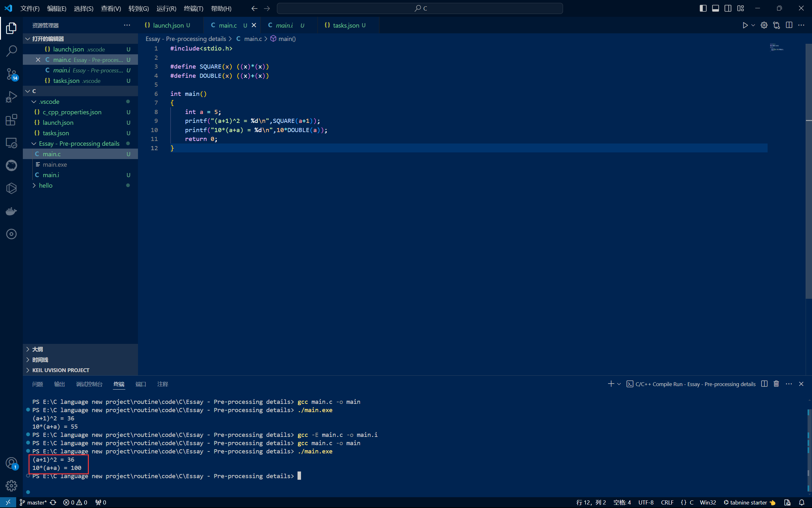812x508 pixels.
Task: Close the main.c editor tab
Action: (254, 25)
